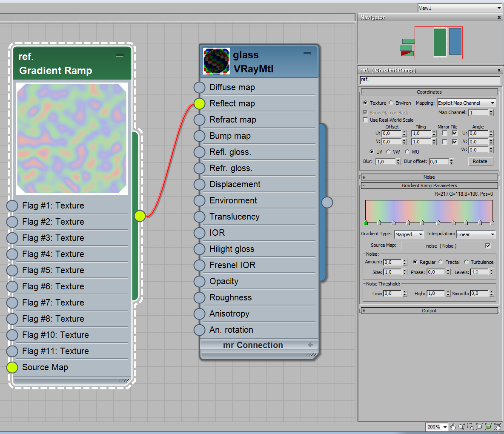Click the Opacity input socket
The width and height of the screenshot is (504, 434).
(199, 281)
